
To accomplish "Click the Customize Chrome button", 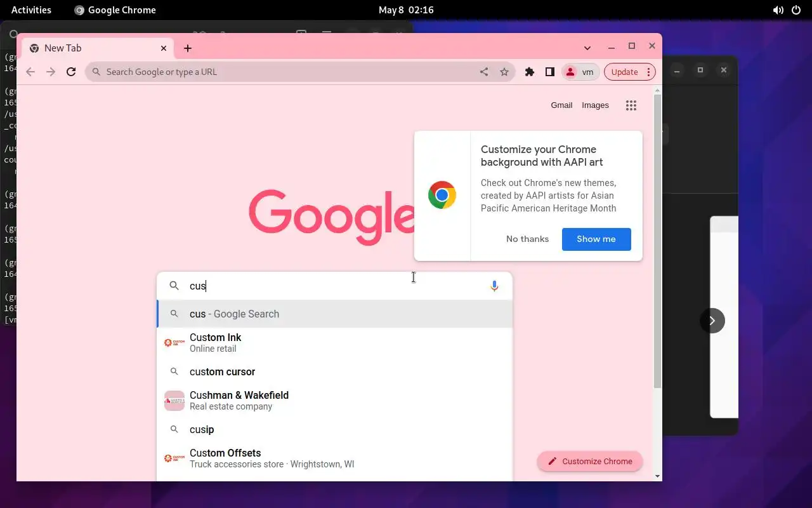I will pyautogui.click(x=590, y=461).
